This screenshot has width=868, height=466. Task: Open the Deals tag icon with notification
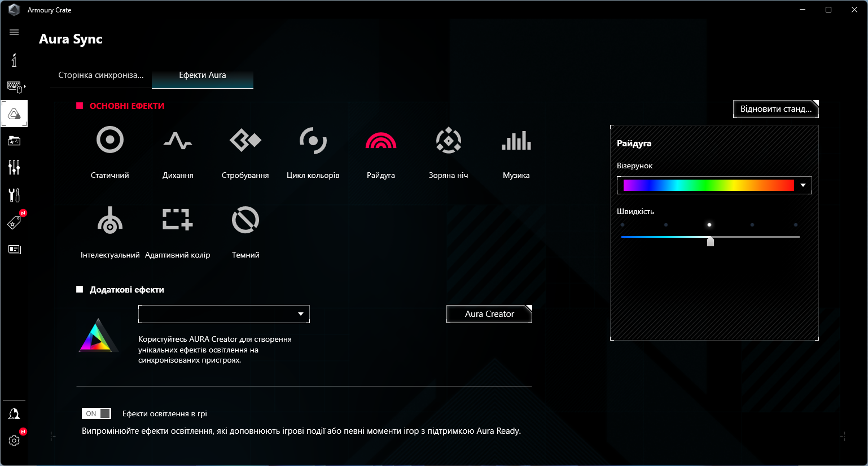pos(14,222)
